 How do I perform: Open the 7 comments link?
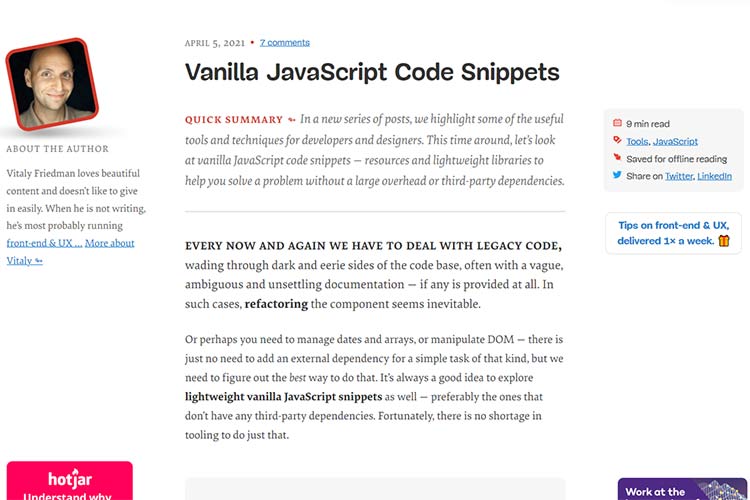pyautogui.click(x=285, y=43)
